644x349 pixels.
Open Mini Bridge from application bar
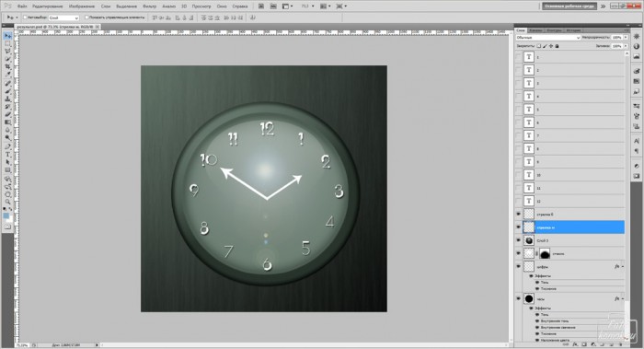(273, 6)
